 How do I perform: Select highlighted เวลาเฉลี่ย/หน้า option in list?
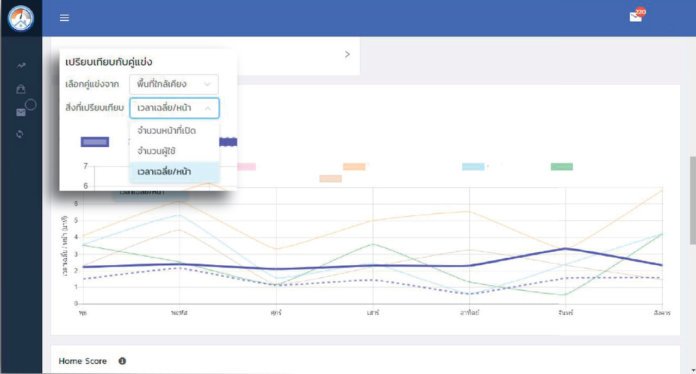[x=174, y=172]
